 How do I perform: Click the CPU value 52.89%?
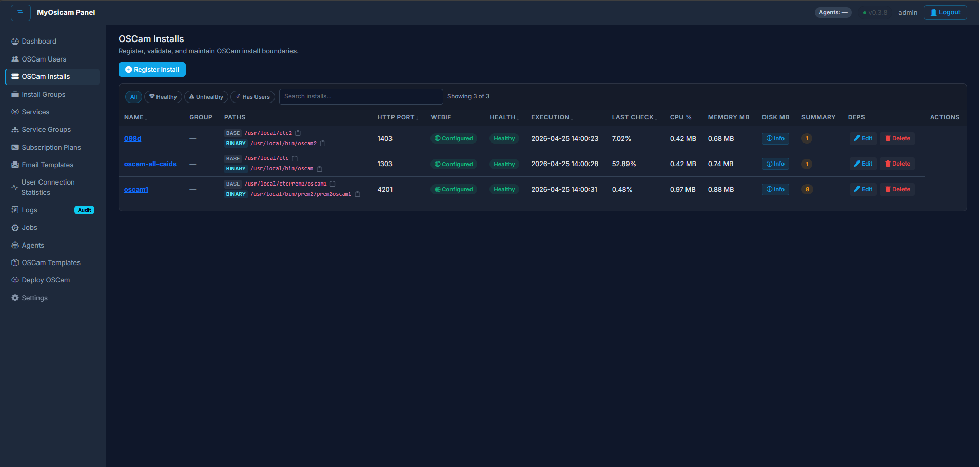(623, 164)
